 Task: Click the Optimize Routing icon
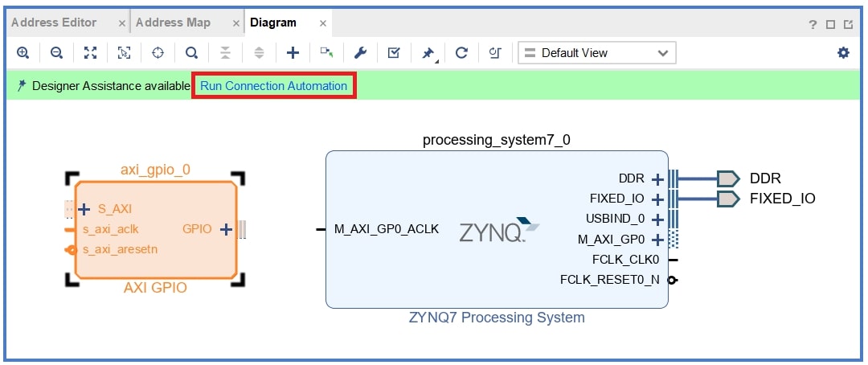[x=495, y=52]
